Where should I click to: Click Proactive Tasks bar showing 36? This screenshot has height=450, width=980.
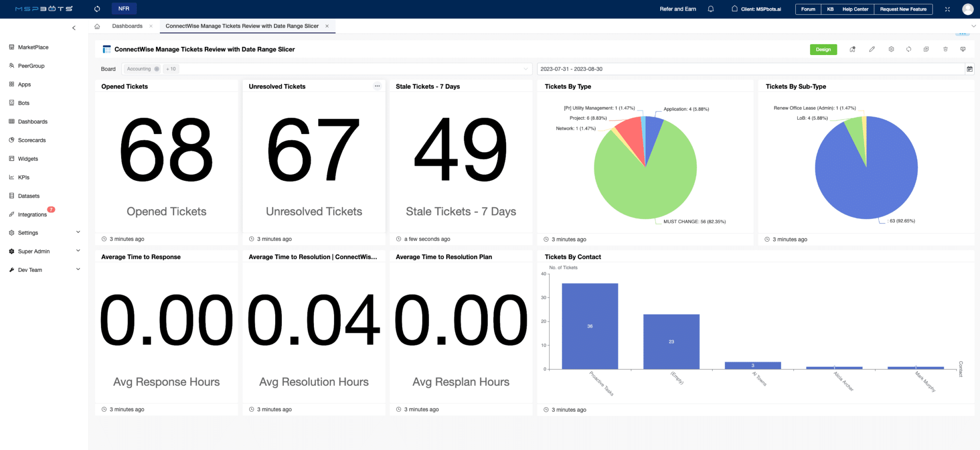pos(590,326)
